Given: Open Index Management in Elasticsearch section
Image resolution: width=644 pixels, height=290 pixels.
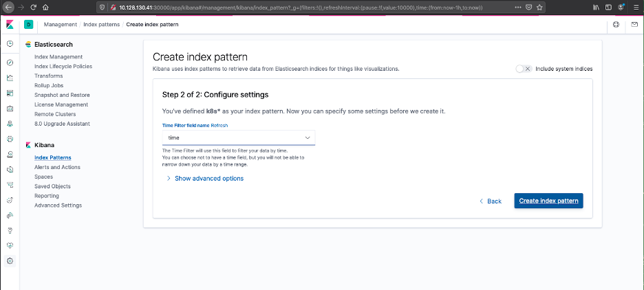Looking at the screenshot, I should click(x=58, y=57).
